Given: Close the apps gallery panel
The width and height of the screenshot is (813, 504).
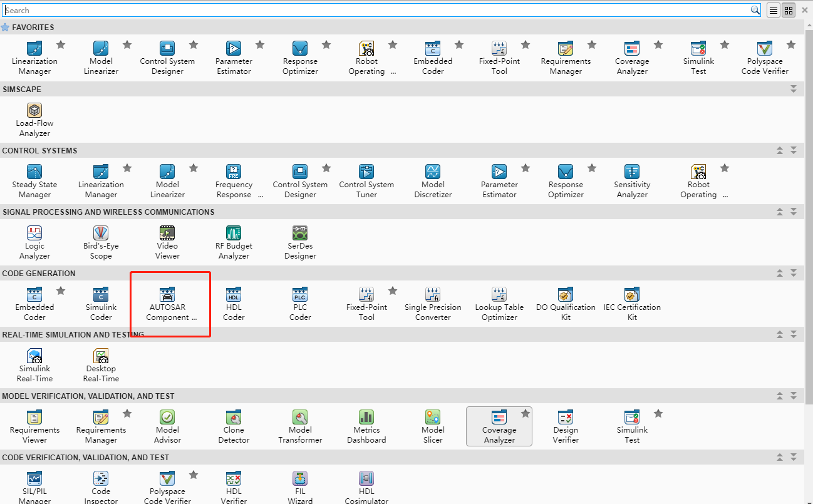Looking at the screenshot, I should 805,10.
